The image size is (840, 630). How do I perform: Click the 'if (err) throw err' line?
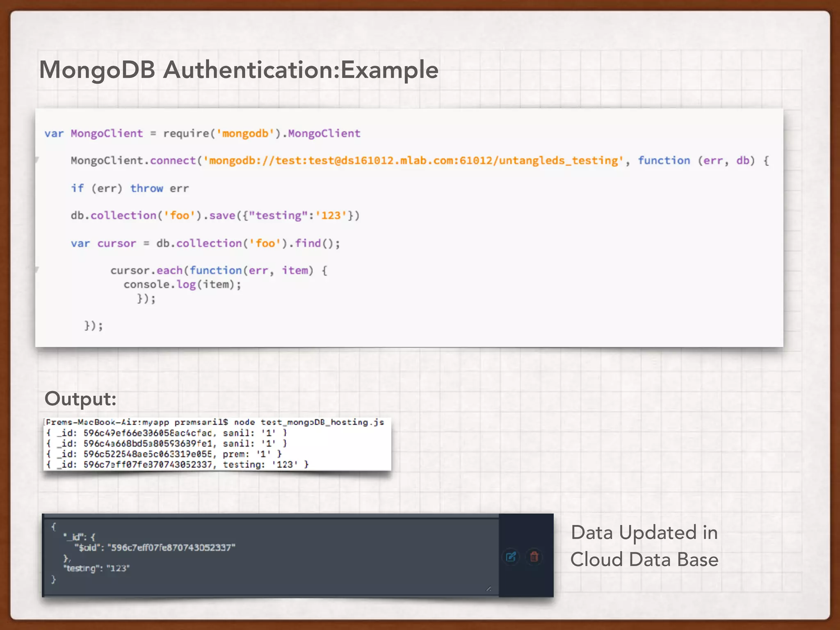(130, 188)
